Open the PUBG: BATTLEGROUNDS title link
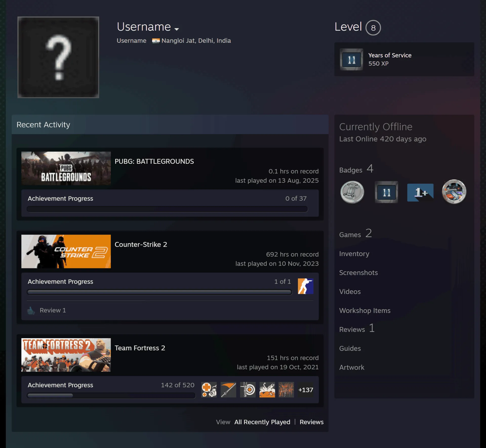 click(x=154, y=161)
